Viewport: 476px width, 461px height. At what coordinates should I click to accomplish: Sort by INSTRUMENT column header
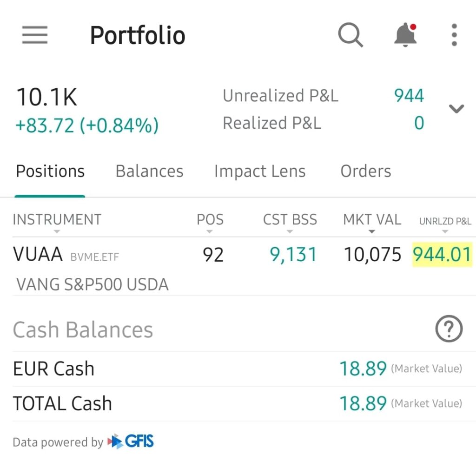(57, 220)
